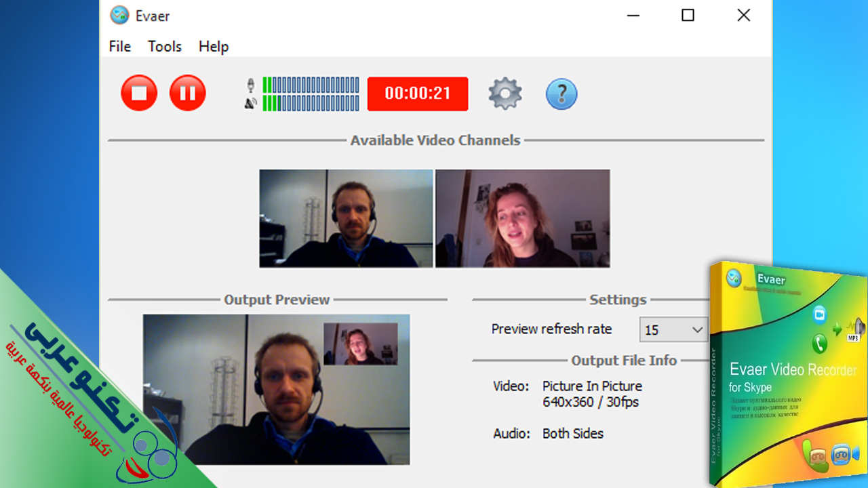Screen dimensions: 868x488
Task: Open the Help menu
Action: tap(214, 46)
